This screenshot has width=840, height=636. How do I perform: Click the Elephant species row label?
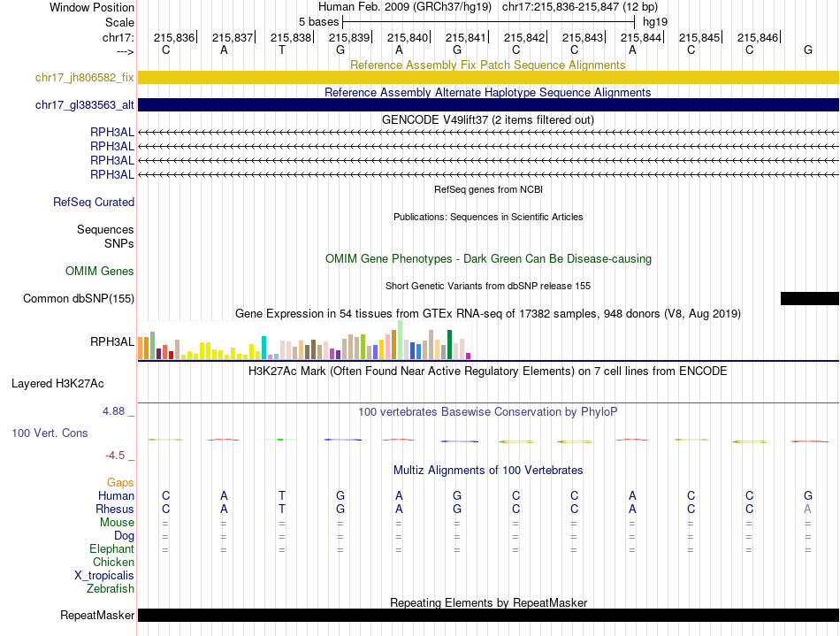pos(111,548)
